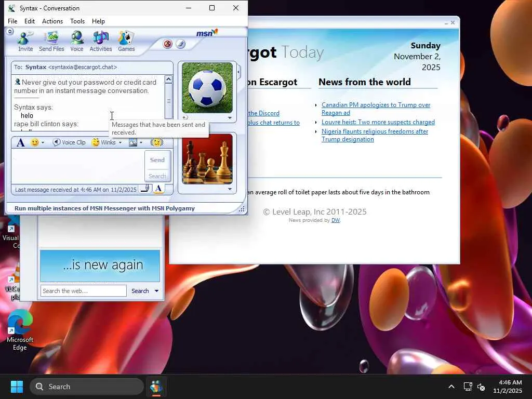This screenshot has width=532, height=399.
Task: Click the Send button
Action: point(157,160)
